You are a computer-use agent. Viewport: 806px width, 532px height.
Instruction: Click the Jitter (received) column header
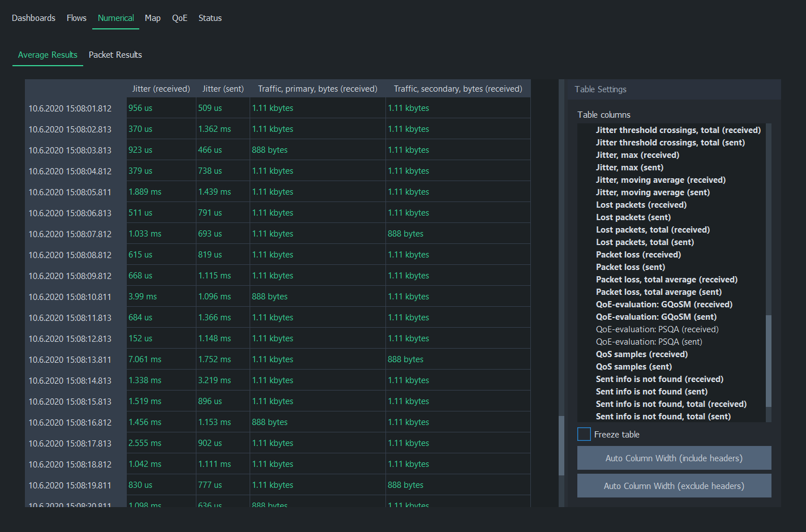[x=161, y=89]
